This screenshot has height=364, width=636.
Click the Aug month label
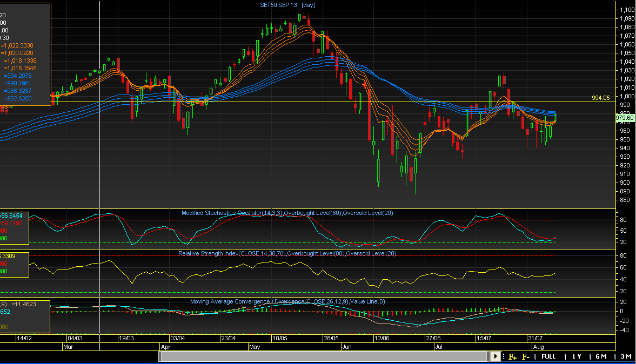pos(538,347)
